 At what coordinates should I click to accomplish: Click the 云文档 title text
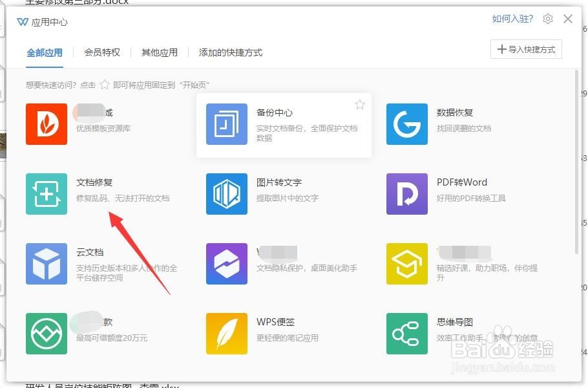pos(90,252)
